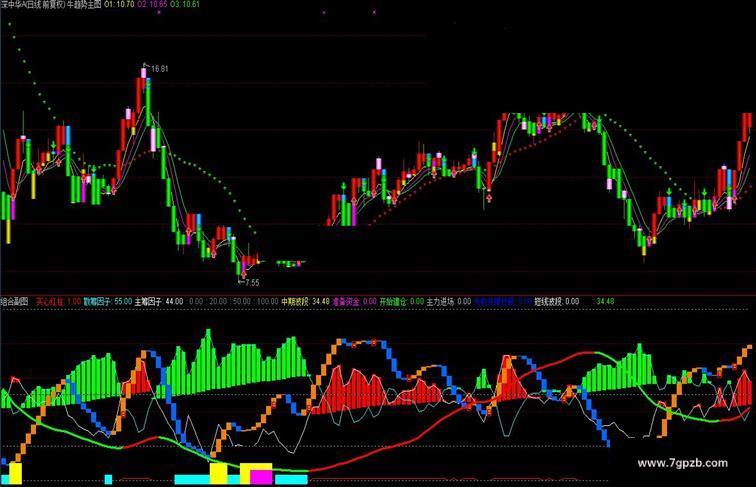This screenshot has width=756, height=487.
Task: Click the O2: 10.65 value
Action: (x=152, y=4)
